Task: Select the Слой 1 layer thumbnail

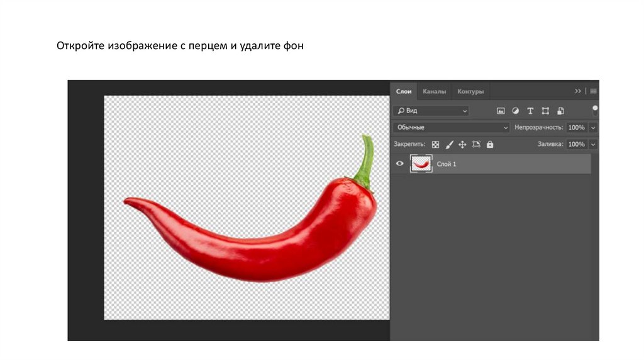Action: click(x=421, y=164)
